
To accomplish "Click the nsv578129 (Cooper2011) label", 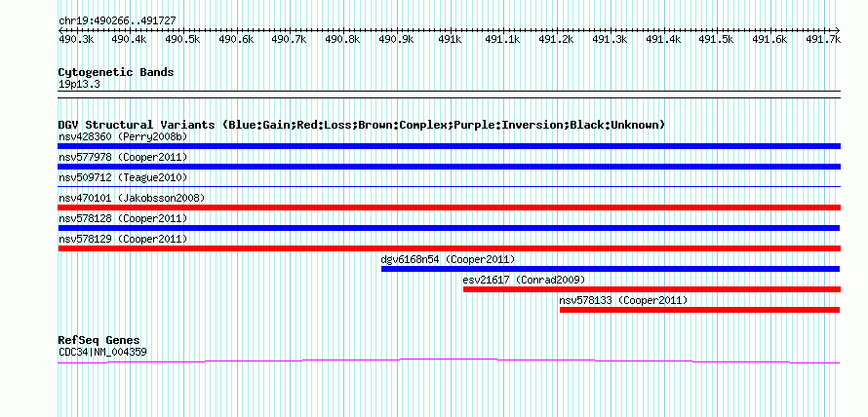I will tap(123, 239).
